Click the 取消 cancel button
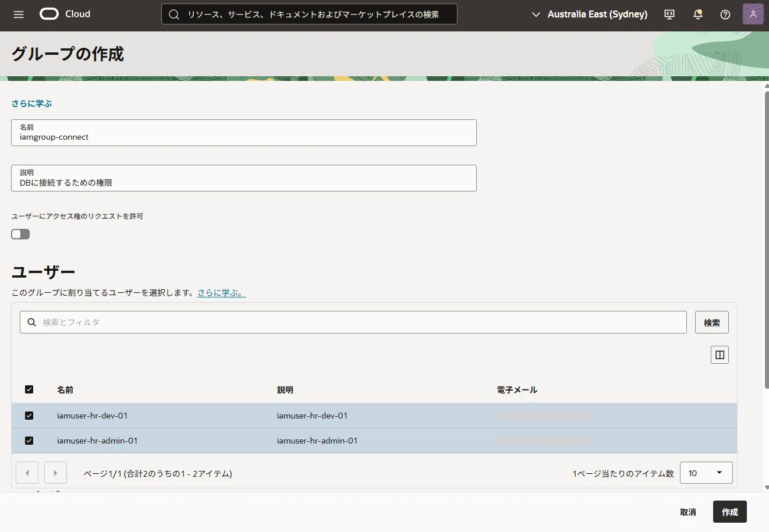Image resolution: width=769 pixels, height=532 pixels. [x=688, y=512]
